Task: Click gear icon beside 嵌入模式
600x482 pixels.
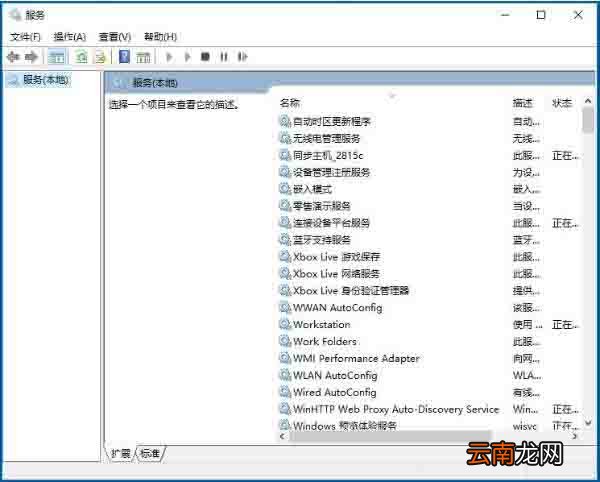Action: tap(285, 189)
